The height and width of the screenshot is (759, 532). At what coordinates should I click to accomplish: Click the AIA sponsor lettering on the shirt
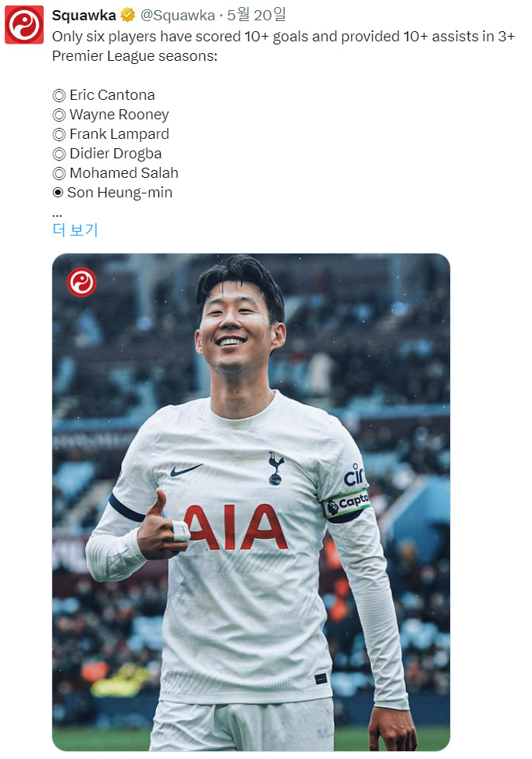[236, 527]
